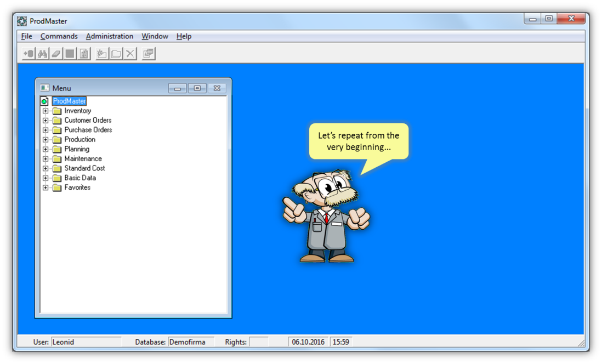Maximize the Menu child window
Viewport: 602px width, 364px height.
coord(197,88)
